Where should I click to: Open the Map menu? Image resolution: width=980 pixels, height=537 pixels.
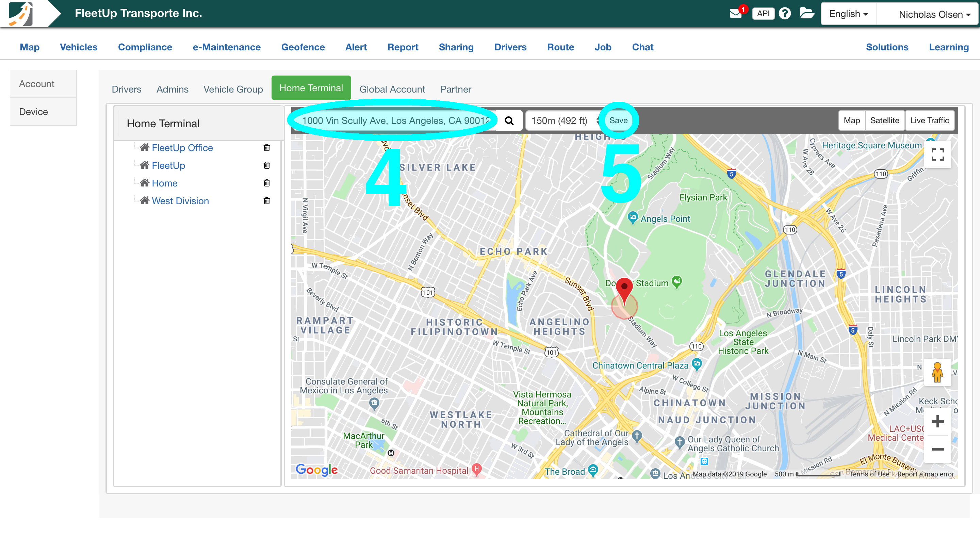(30, 47)
